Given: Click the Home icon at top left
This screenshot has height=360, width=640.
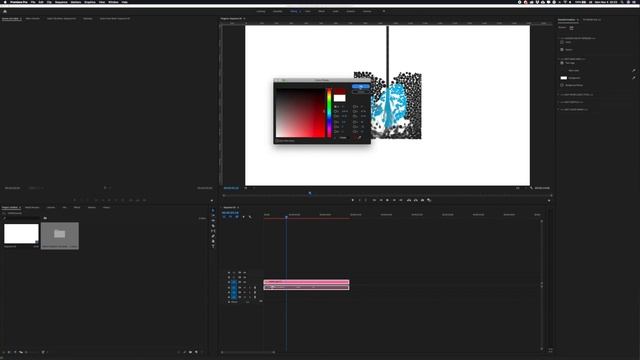Looking at the screenshot, I should click(x=5, y=11).
